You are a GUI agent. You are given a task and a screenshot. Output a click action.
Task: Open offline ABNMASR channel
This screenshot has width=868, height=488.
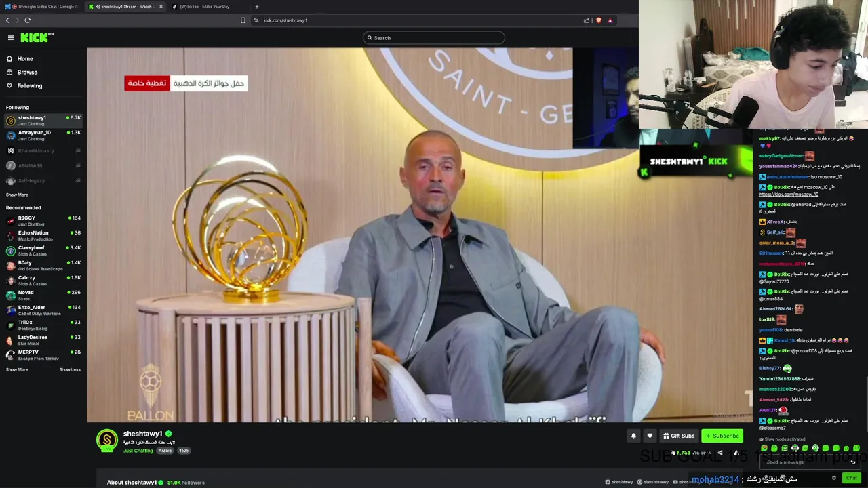[43, 165]
